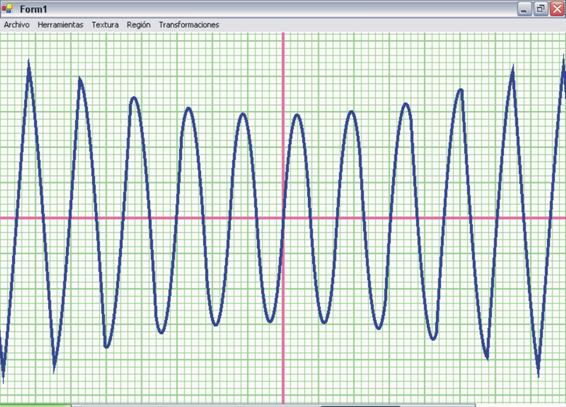This screenshot has width=566, height=407.
Task: Close the Form1 window
Action: [x=557, y=9]
